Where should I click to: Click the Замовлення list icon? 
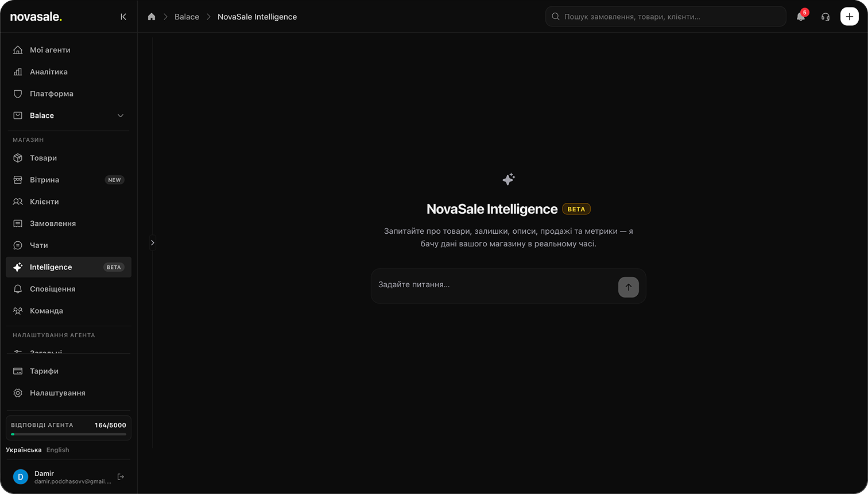click(x=18, y=223)
